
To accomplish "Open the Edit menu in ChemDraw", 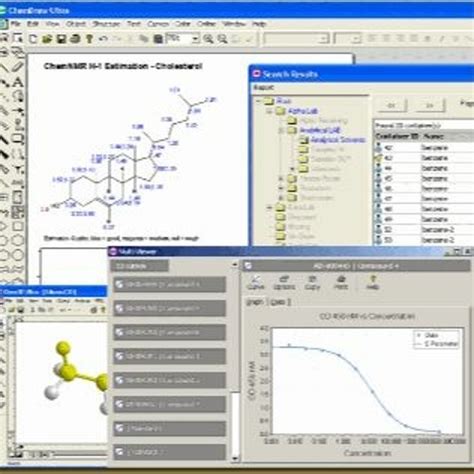I will 33,24.
